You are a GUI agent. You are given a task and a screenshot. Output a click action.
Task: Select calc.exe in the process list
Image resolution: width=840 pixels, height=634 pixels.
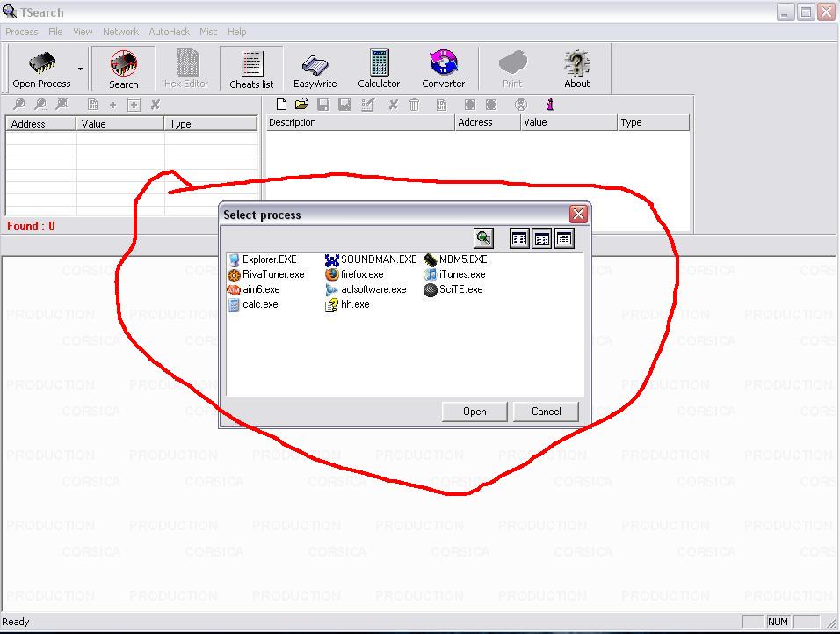tap(259, 304)
